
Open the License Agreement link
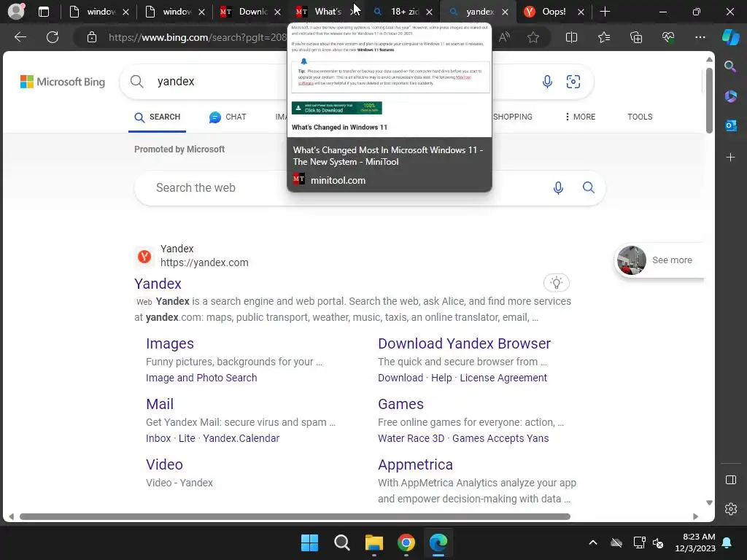(x=503, y=378)
